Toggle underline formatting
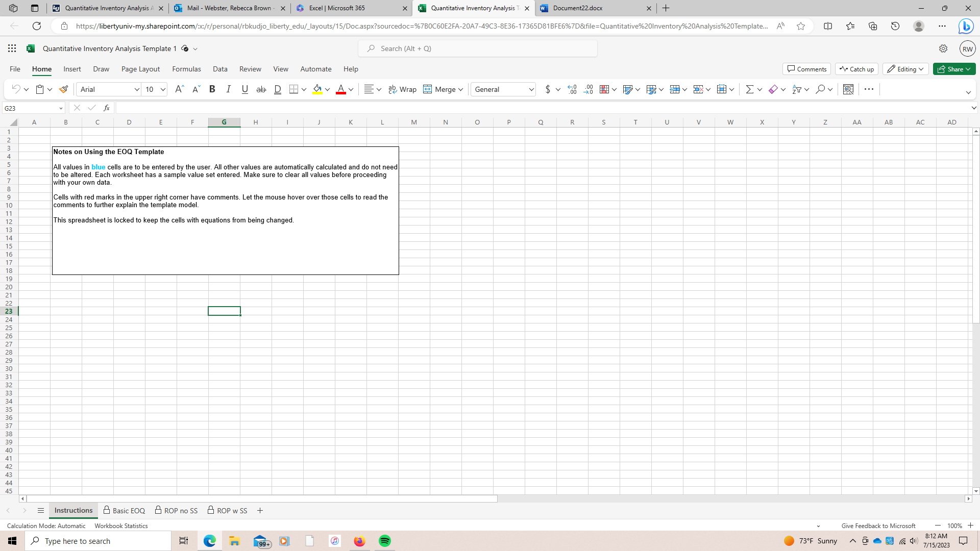The width and height of the screenshot is (980, 551). point(245,89)
